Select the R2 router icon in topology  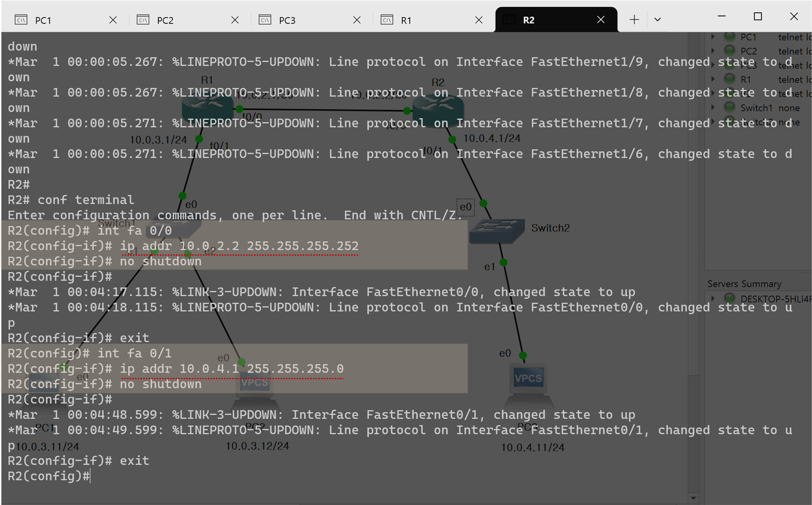[438, 110]
